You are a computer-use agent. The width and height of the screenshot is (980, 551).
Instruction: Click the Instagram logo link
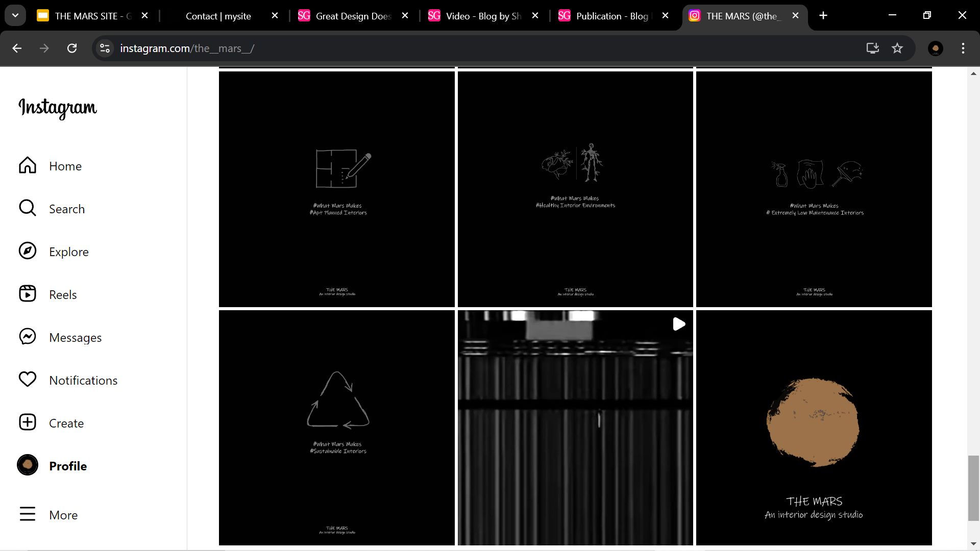(x=58, y=108)
